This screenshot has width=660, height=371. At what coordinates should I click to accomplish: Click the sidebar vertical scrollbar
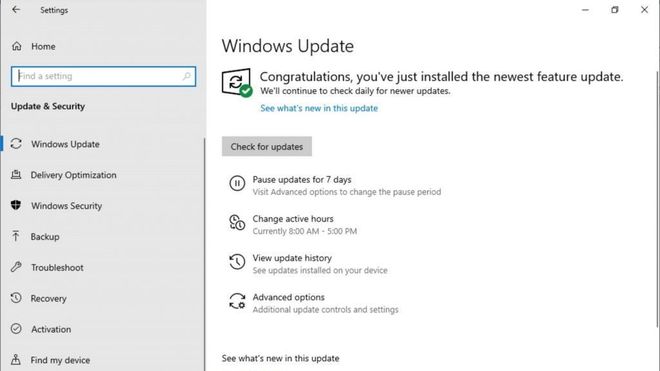pyautogui.click(x=205, y=253)
